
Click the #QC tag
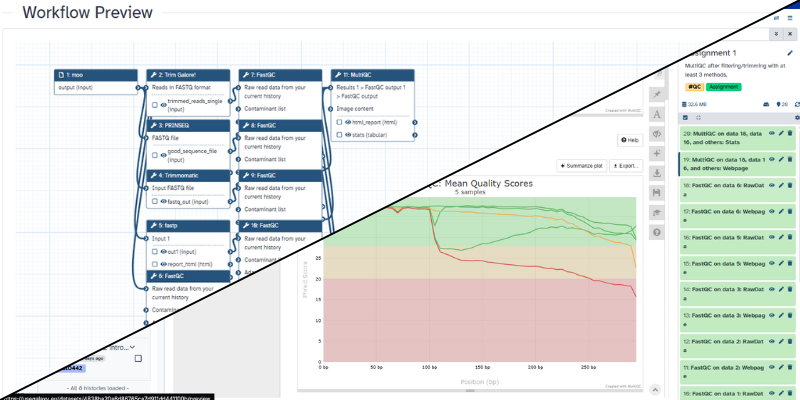[693, 87]
